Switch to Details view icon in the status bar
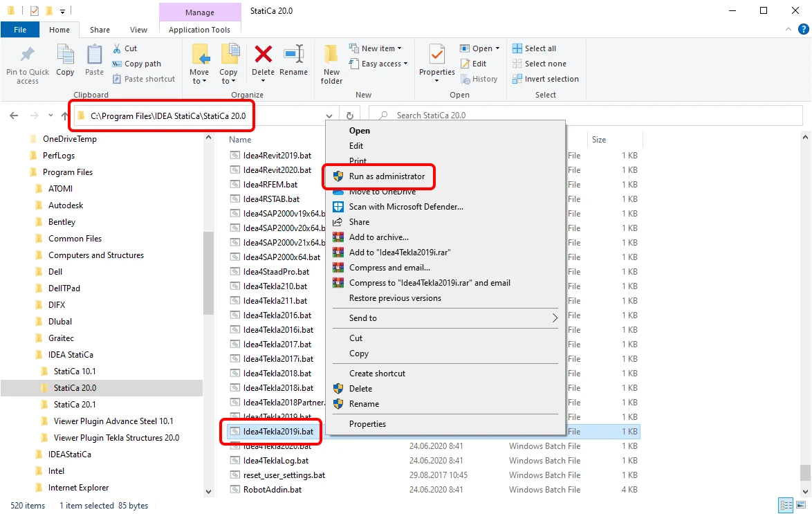This screenshot has height=514, width=812. tap(786, 505)
